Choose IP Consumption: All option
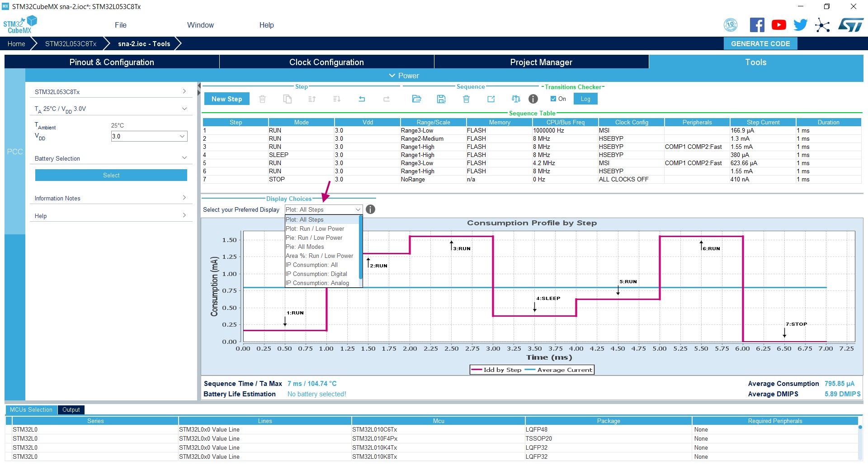The image size is (868, 466). coord(322,265)
